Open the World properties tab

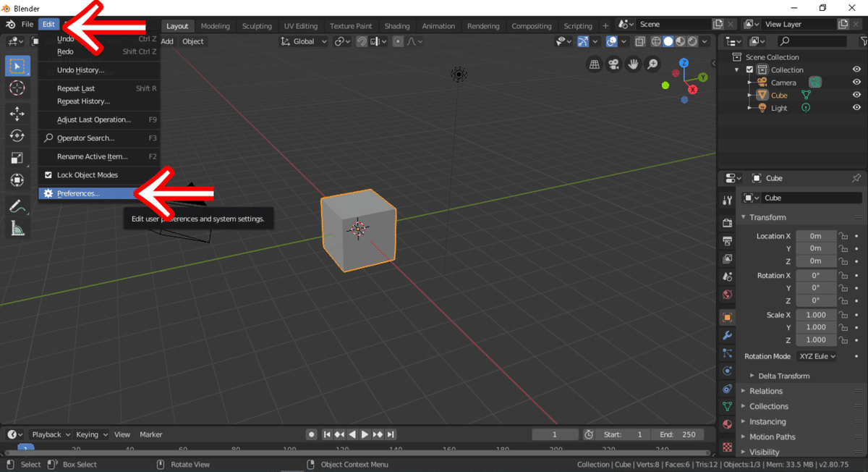(x=727, y=295)
